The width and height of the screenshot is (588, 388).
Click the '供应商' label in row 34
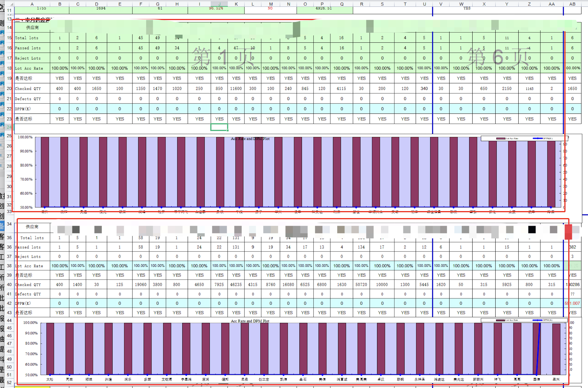click(32, 227)
